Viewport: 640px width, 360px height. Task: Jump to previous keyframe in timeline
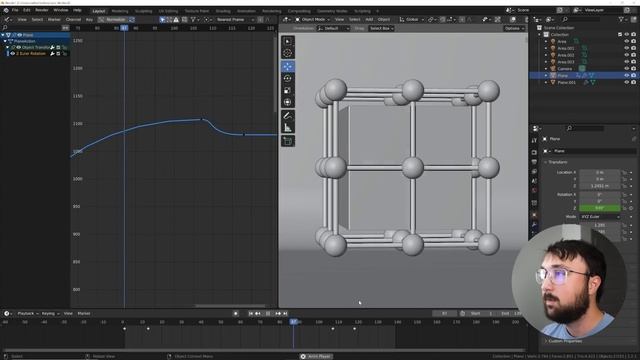click(x=258, y=313)
